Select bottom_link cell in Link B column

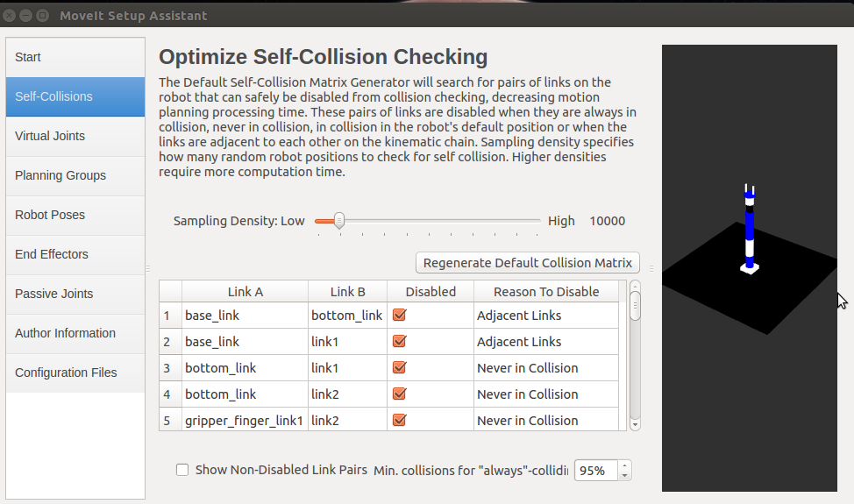click(347, 316)
